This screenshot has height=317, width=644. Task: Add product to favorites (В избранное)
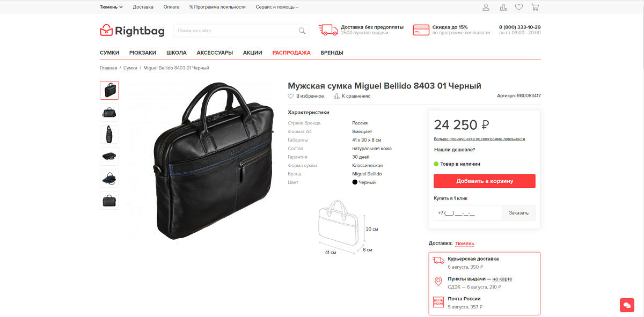pos(306,96)
